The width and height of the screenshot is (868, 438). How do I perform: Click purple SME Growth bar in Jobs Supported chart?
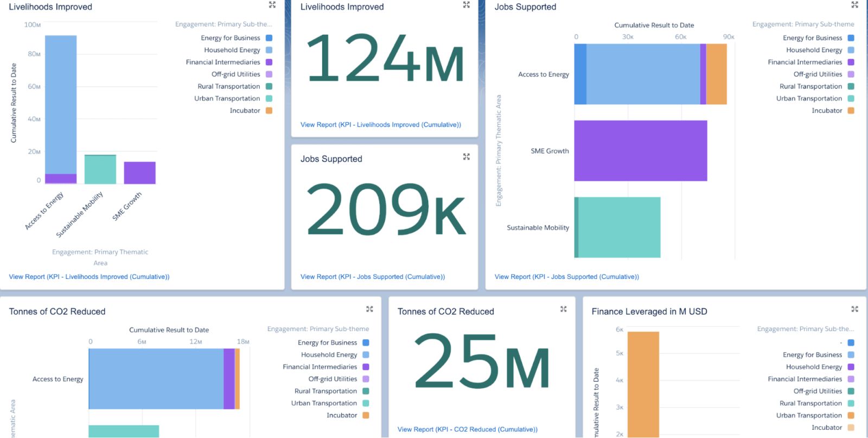(641, 151)
